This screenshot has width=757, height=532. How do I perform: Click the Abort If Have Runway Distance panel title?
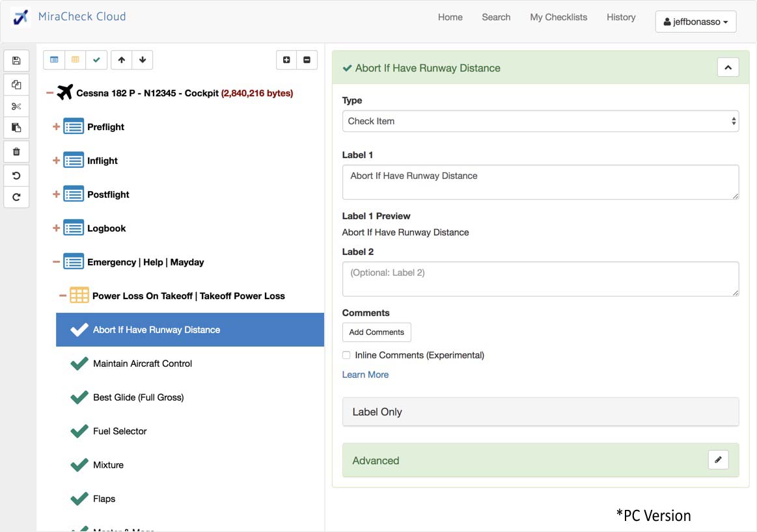[427, 68]
